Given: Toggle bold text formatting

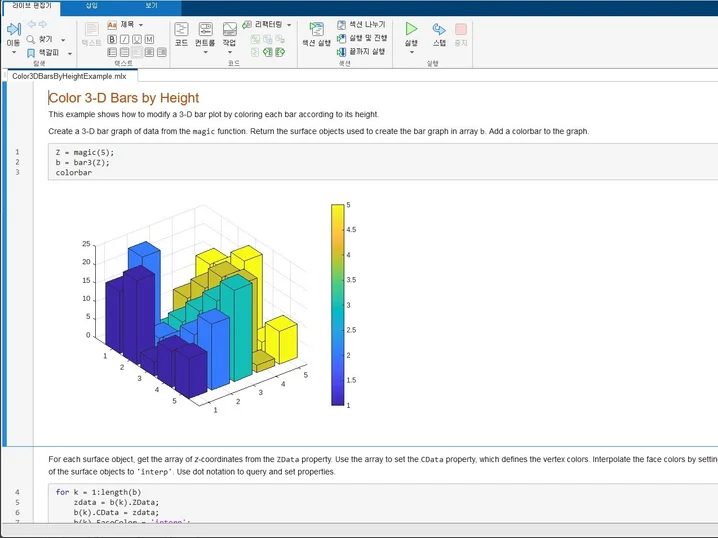Looking at the screenshot, I should [x=111, y=39].
